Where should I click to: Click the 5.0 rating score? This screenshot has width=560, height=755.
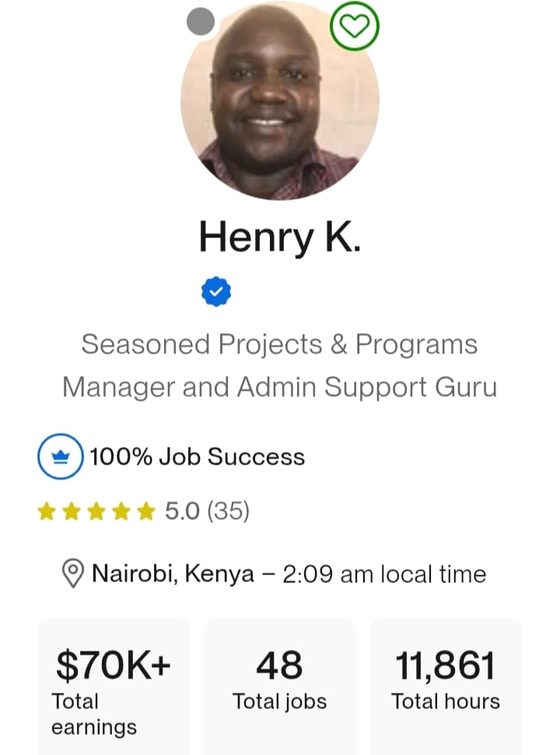(182, 511)
